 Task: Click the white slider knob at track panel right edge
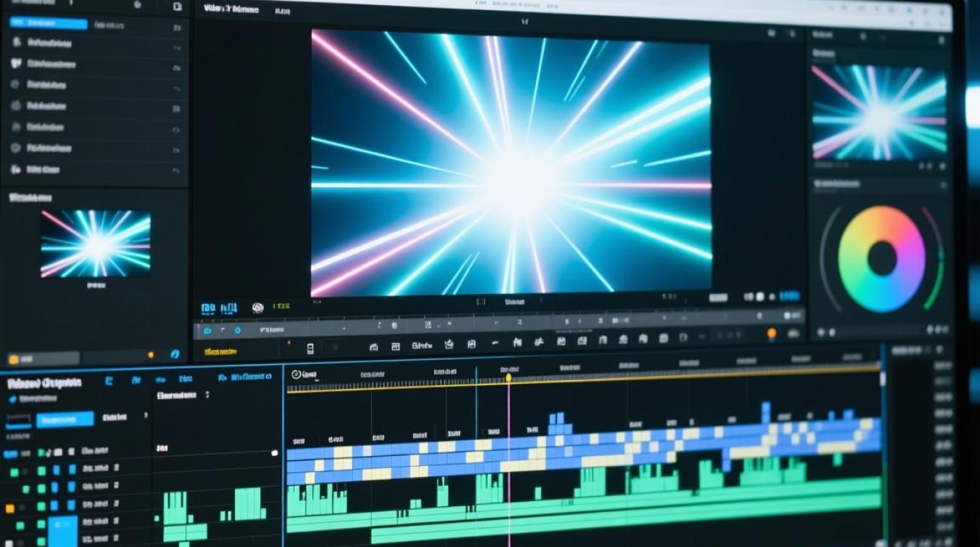[274, 452]
